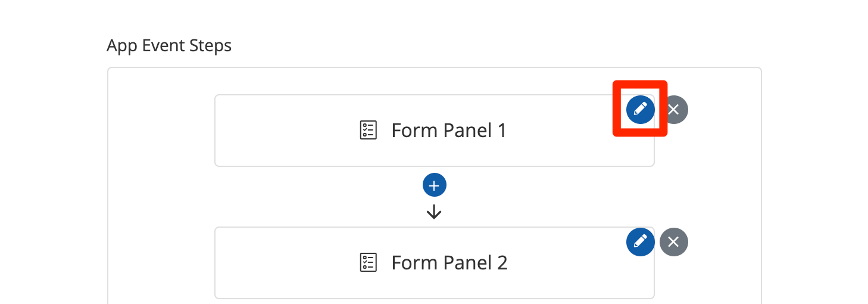The height and width of the screenshot is (304, 868).
Task: Delete the Form Panel 2 step
Action: point(673,241)
